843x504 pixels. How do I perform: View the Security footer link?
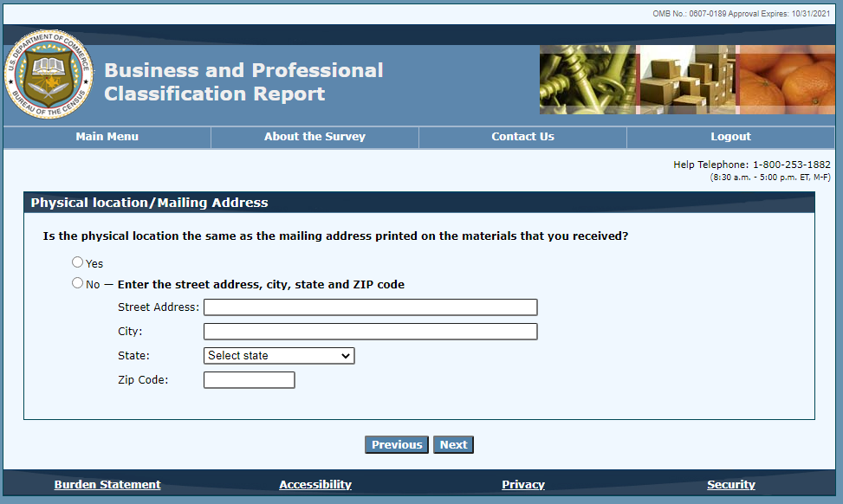[731, 485]
